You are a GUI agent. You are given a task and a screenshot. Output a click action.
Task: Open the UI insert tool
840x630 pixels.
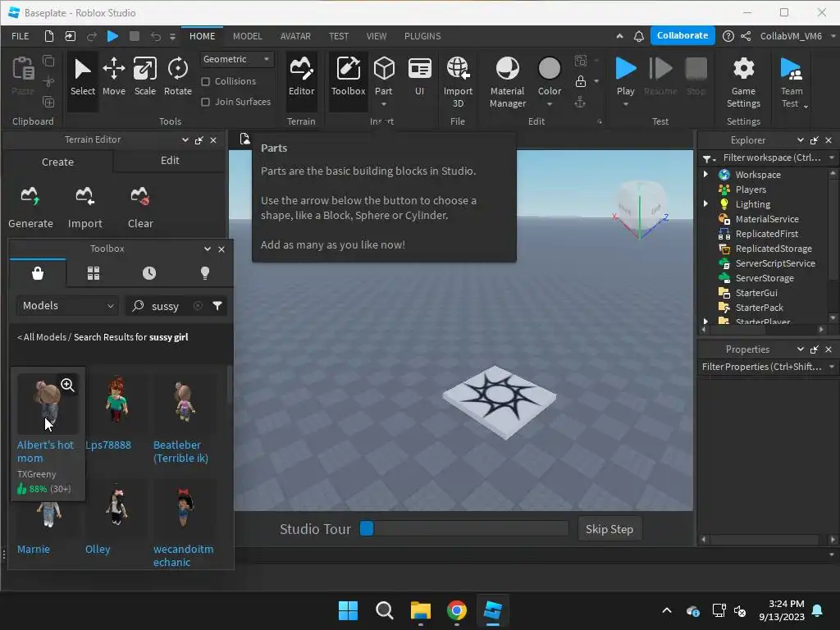pos(419,78)
